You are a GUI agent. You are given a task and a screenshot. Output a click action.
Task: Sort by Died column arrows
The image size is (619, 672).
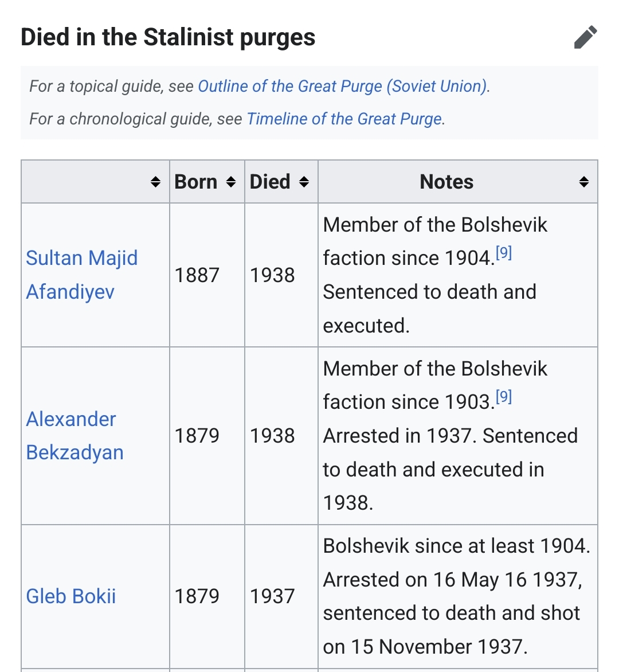[304, 182]
